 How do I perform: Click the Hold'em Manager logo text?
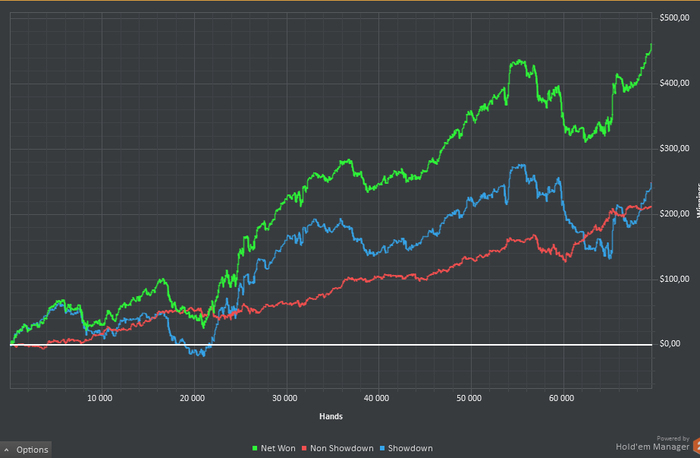(x=652, y=447)
